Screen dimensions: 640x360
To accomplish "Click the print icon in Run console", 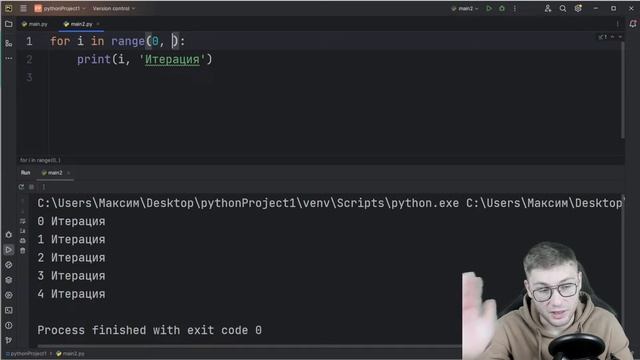I will (x=22, y=240).
